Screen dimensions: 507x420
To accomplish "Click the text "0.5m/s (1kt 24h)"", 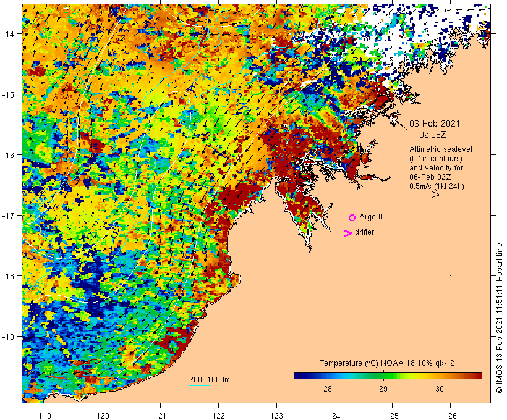I will click(437, 187).
